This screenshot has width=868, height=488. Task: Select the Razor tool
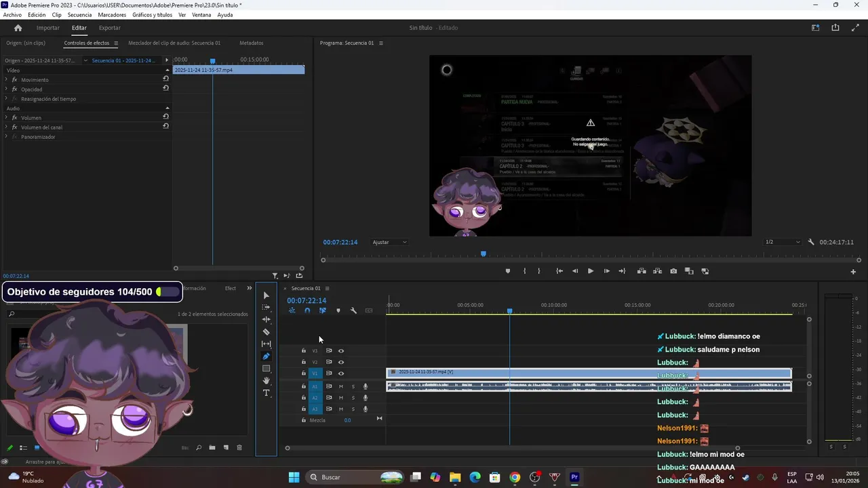click(266, 332)
